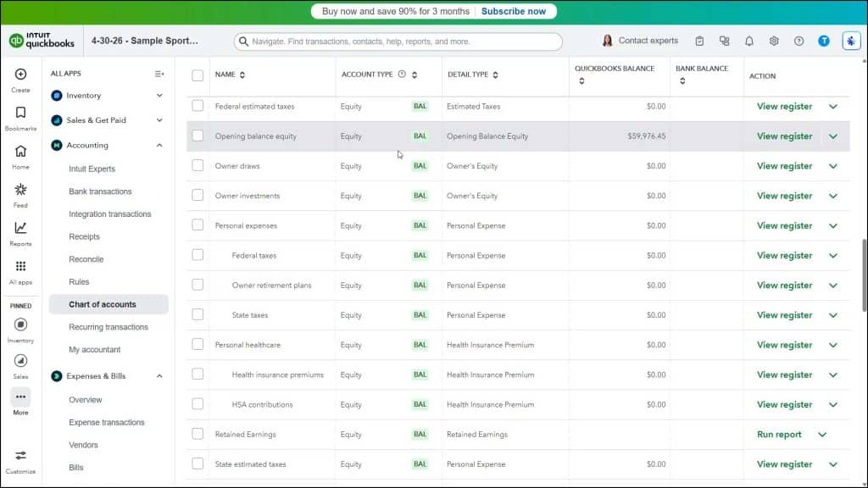The image size is (868, 488).
Task: Check the Federal taxes row
Action: [198, 255]
